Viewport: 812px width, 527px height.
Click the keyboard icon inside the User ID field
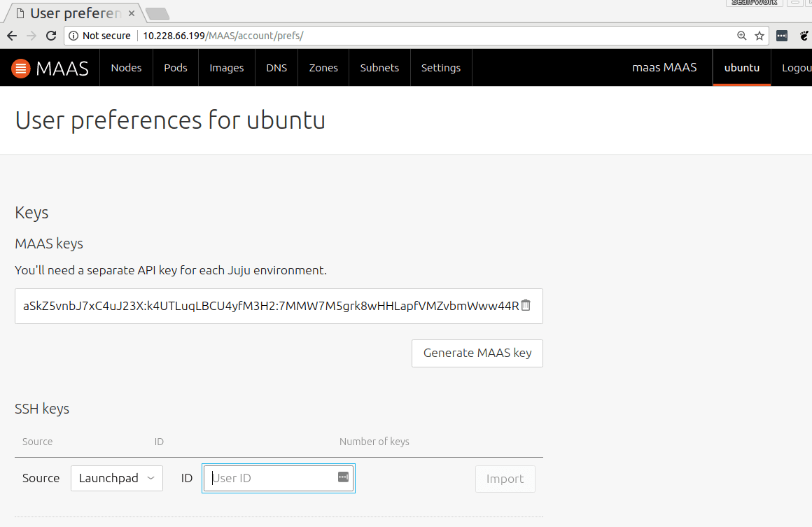[342, 477]
